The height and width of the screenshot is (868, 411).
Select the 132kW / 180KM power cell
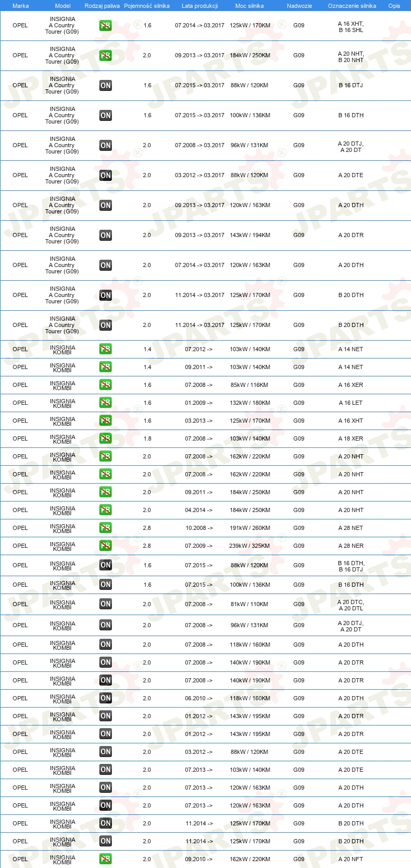pos(250,403)
